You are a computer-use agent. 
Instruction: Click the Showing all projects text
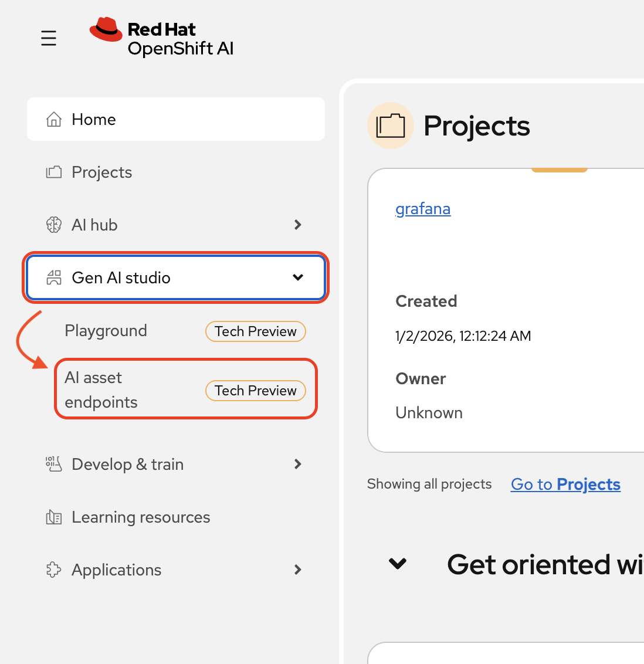tap(429, 483)
